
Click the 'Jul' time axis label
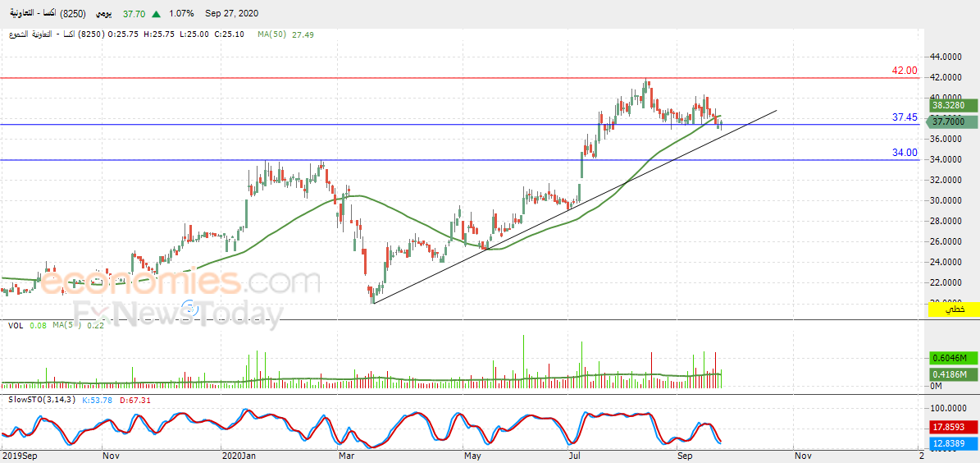[573, 456]
